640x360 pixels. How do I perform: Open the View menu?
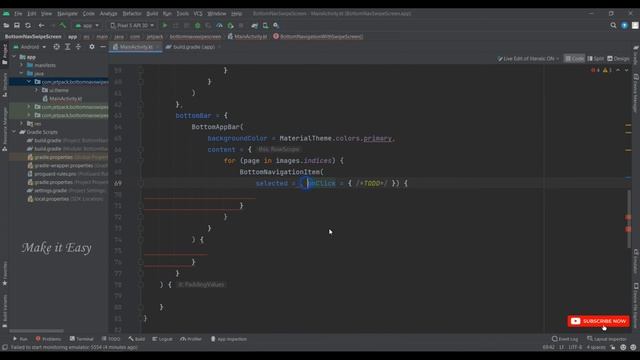click(47, 13)
